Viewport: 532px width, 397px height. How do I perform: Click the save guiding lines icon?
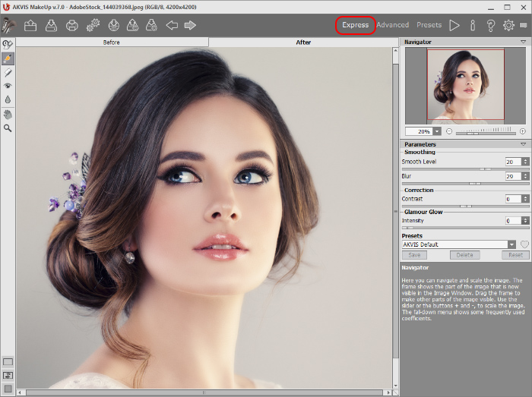(x=133, y=25)
